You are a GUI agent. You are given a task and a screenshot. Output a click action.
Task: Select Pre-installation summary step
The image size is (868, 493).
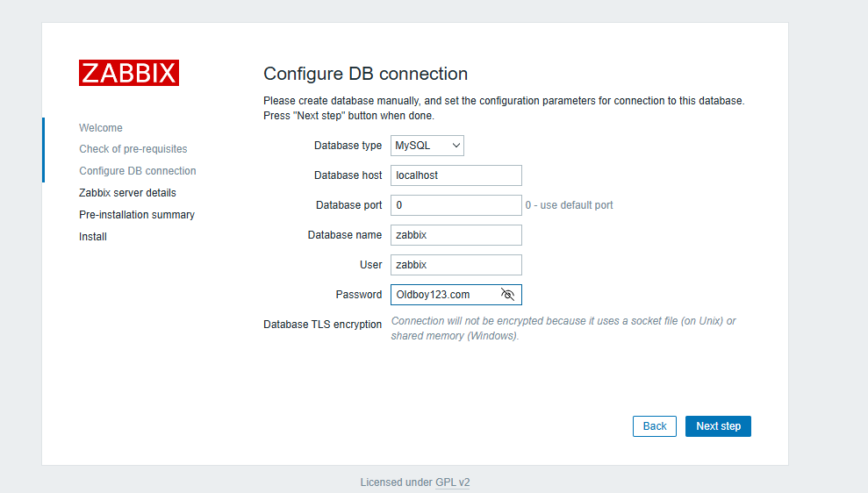point(137,215)
